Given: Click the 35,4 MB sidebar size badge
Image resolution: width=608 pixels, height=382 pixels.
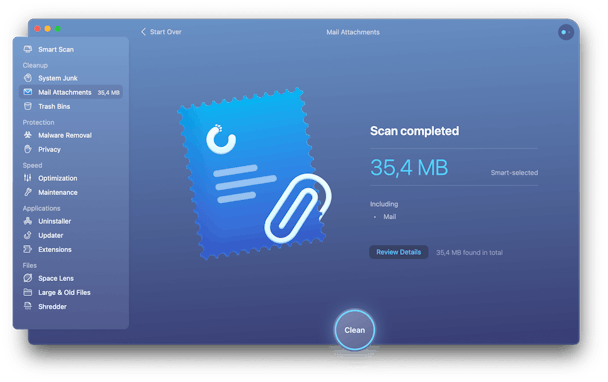Looking at the screenshot, I should [109, 93].
